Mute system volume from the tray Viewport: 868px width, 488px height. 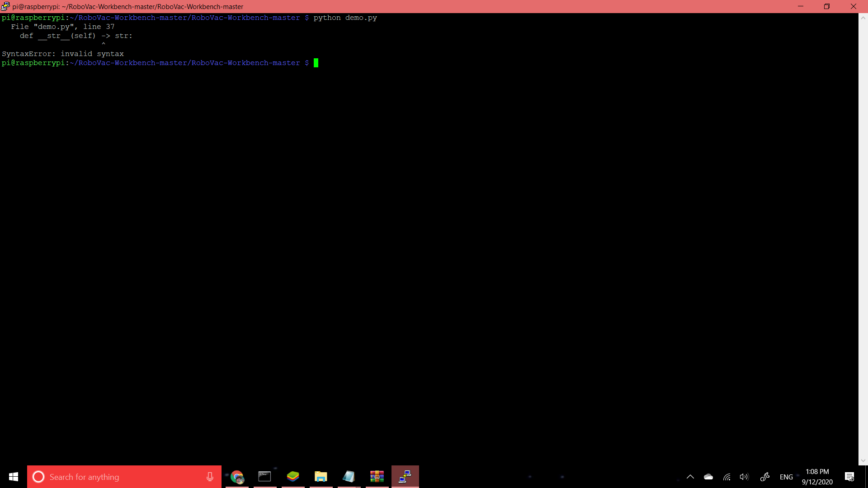(x=745, y=477)
